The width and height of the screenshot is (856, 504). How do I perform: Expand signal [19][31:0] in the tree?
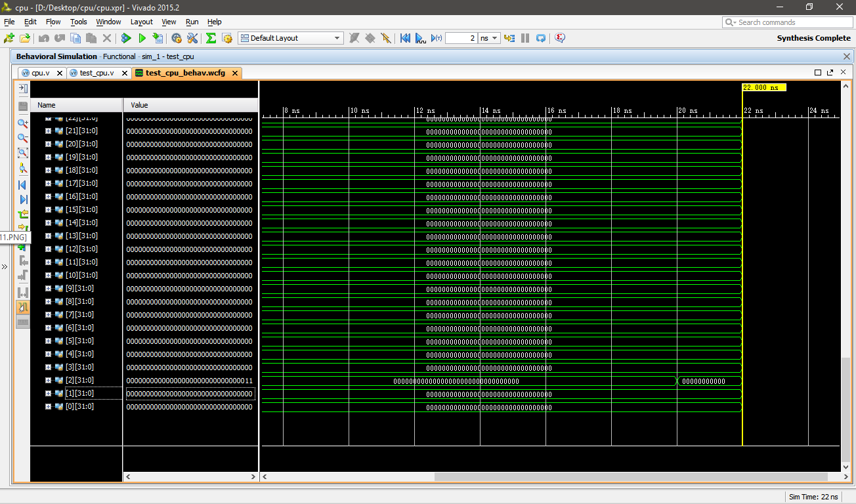[x=48, y=157]
